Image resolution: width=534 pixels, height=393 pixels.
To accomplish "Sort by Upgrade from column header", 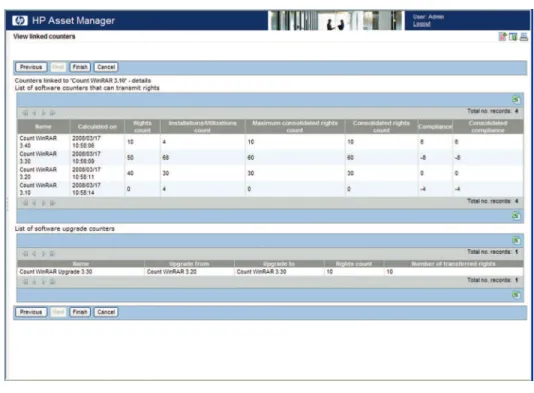I will click(189, 264).
